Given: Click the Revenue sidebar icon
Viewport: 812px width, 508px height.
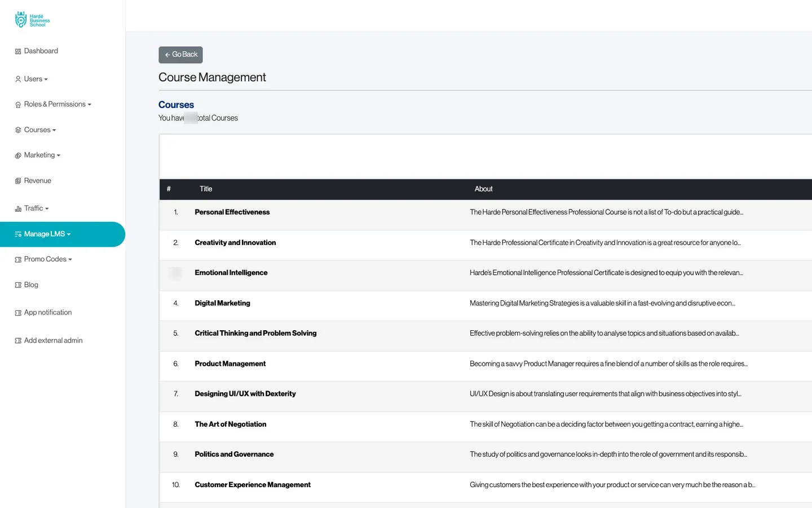Looking at the screenshot, I should [18, 181].
